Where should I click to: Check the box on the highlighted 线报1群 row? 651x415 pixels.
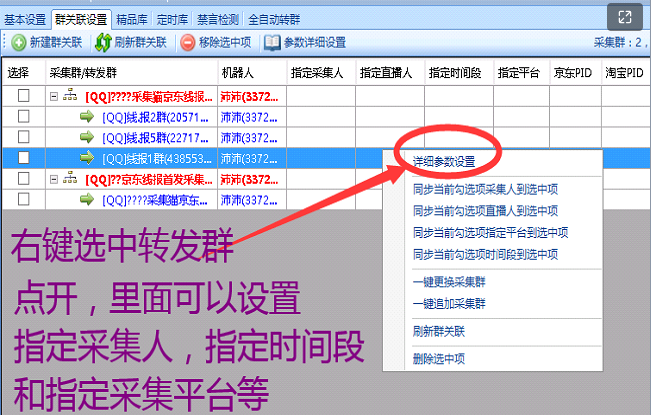click(23, 158)
